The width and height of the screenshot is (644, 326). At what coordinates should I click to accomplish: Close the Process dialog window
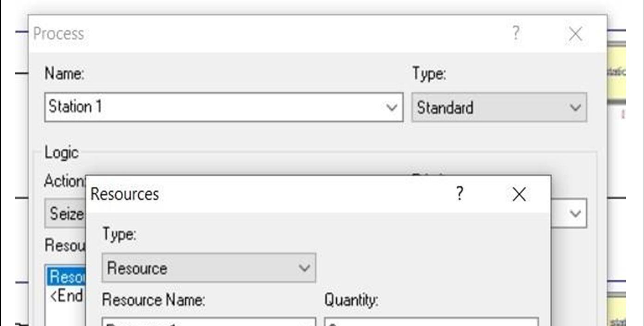[575, 34]
